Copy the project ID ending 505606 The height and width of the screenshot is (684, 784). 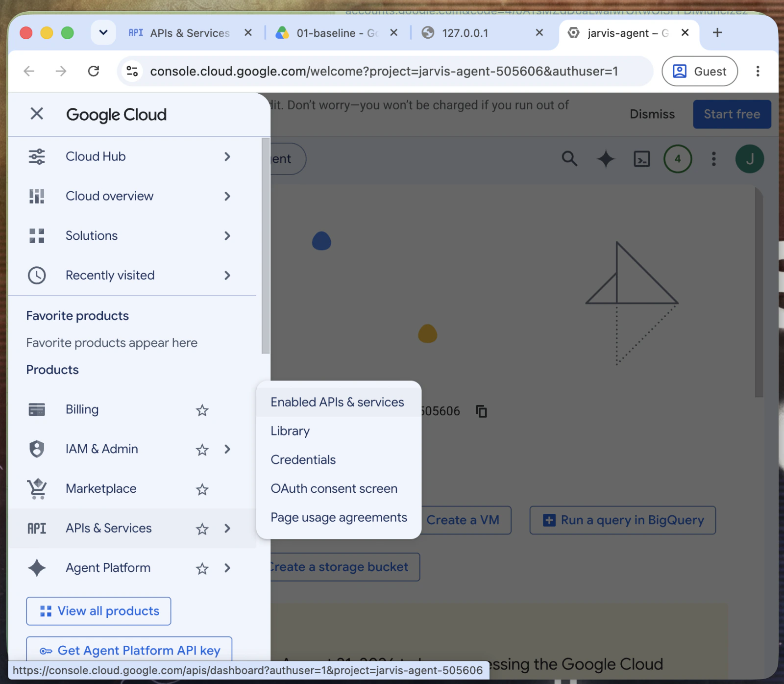coord(482,411)
